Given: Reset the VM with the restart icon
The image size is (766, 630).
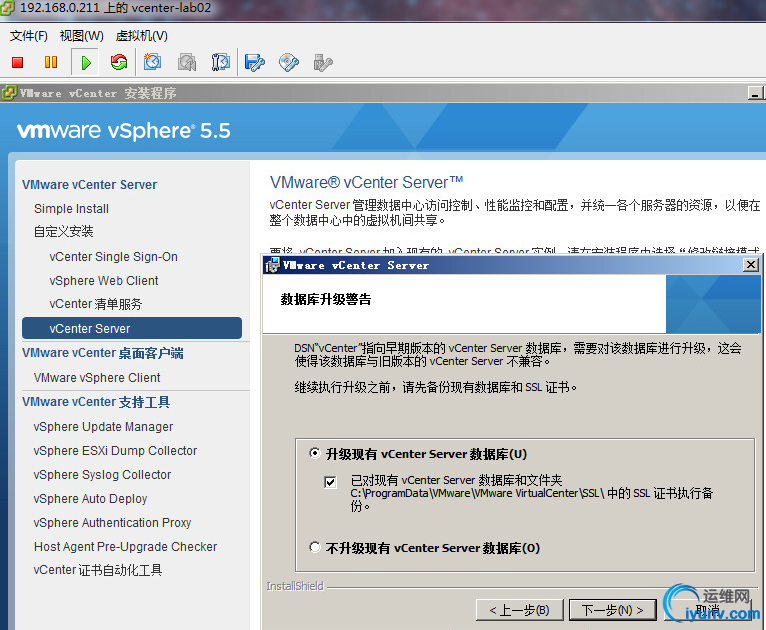Looking at the screenshot, I should [x=119, y=62].
